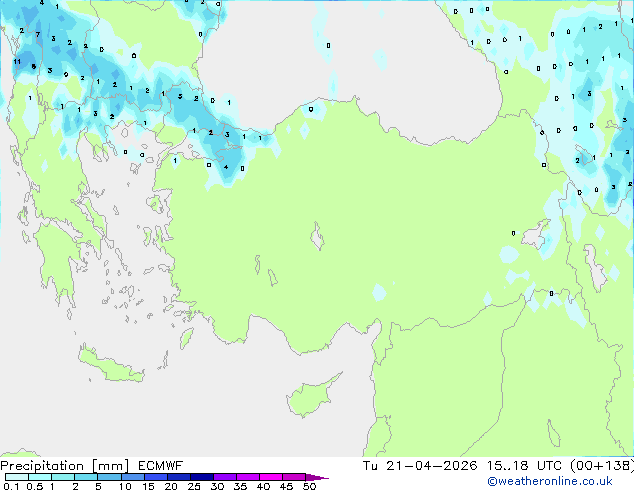Click the 'ECMWF' model label
Screen dimensions: 634x490
coord(161,466)
